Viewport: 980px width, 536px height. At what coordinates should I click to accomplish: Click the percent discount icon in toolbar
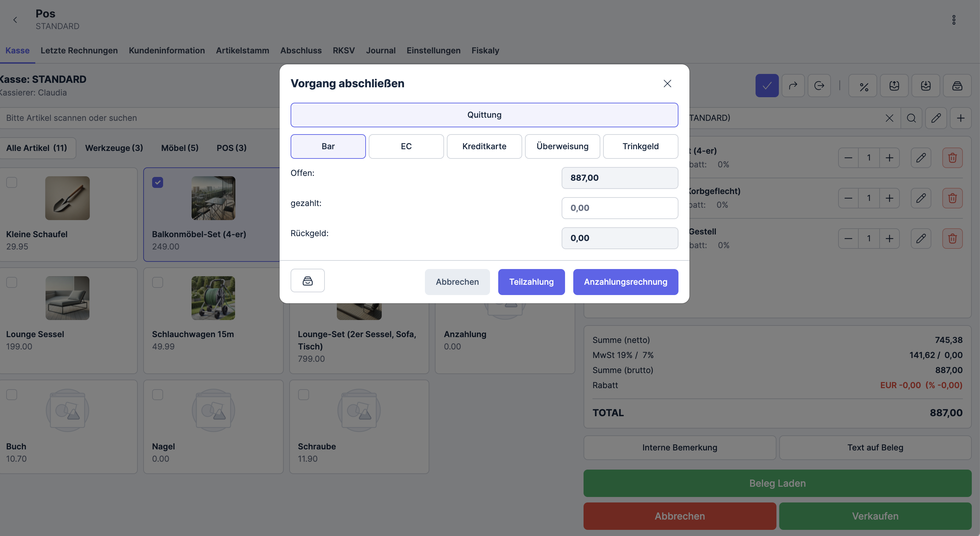[863, 86]
